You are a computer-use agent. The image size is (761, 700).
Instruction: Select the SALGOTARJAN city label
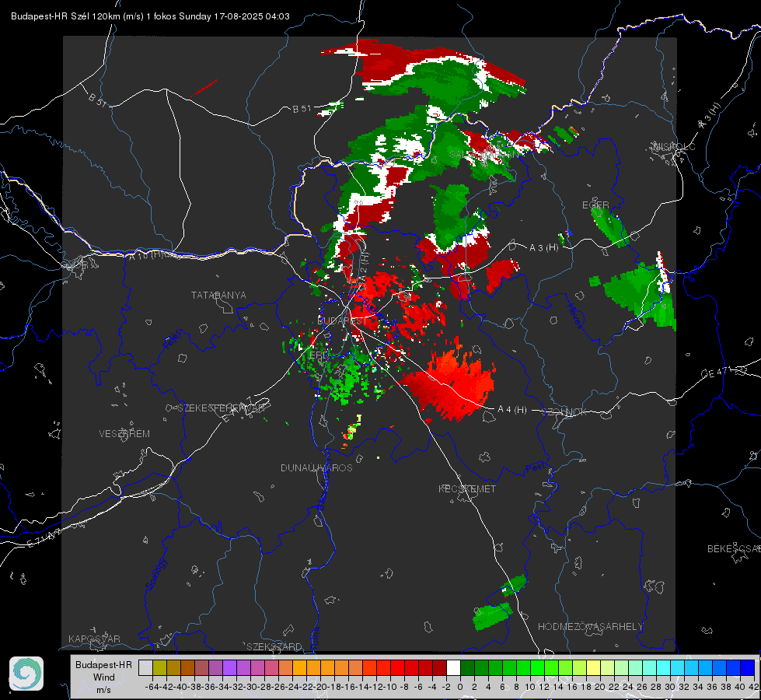pos(484,155)
